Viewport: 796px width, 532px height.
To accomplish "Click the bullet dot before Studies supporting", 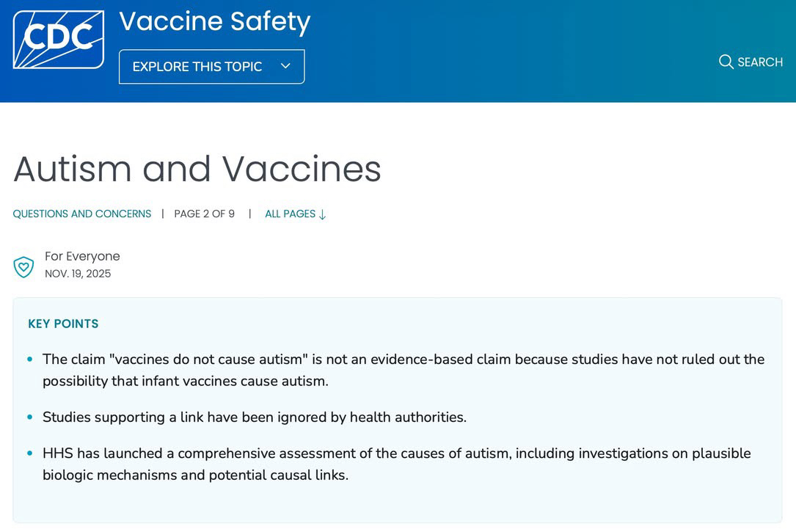I will [30, 418].
